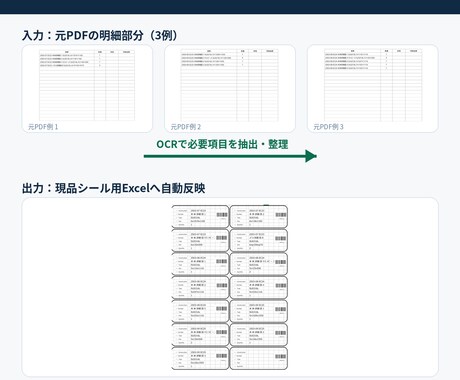The image size is (460, 380).
Task: Click the caption 元PDF例 3
Action: click(328, 127)
